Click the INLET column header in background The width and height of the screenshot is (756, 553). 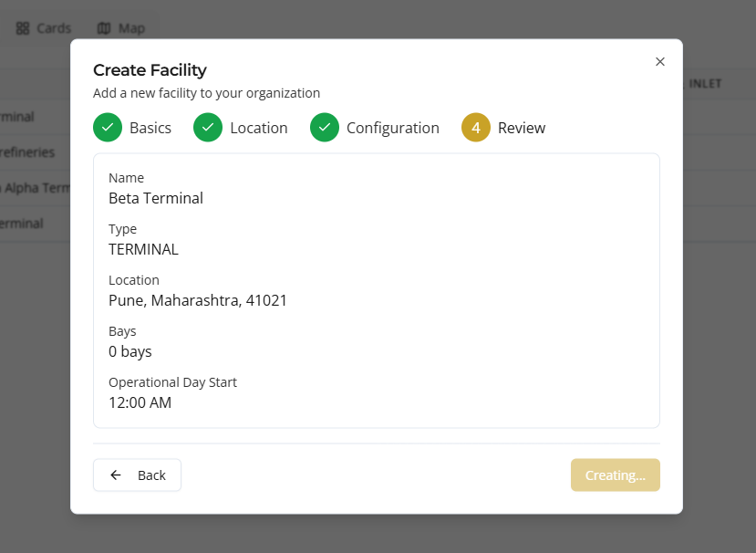pyautogui.click(x=705, y=84)
